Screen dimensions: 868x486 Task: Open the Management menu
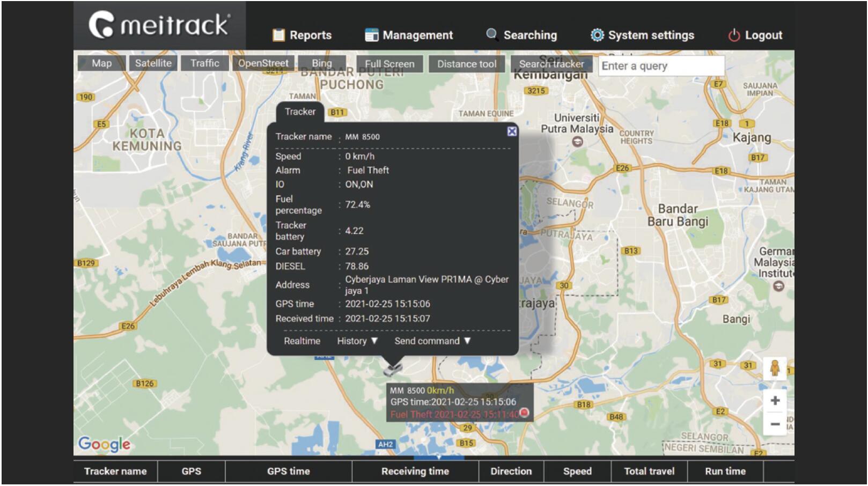409,35
